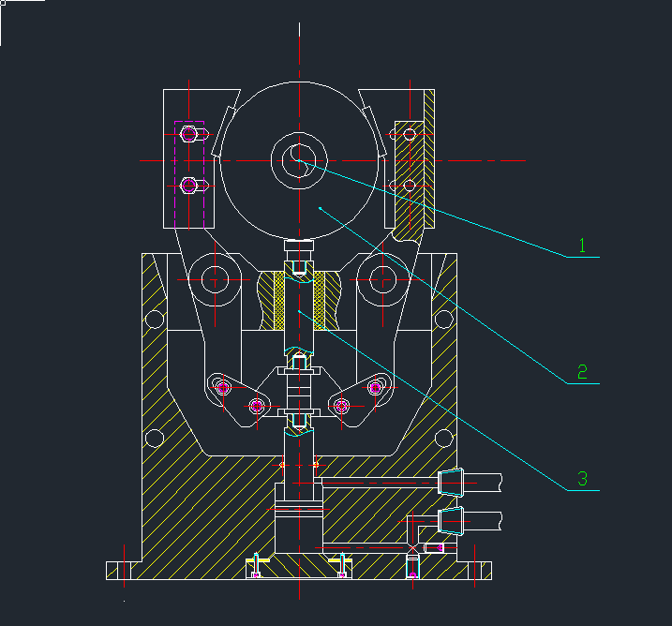Click the inner magenta pin of left link
The width and height of the screenshot is (672, 626).
coord(256,406)
